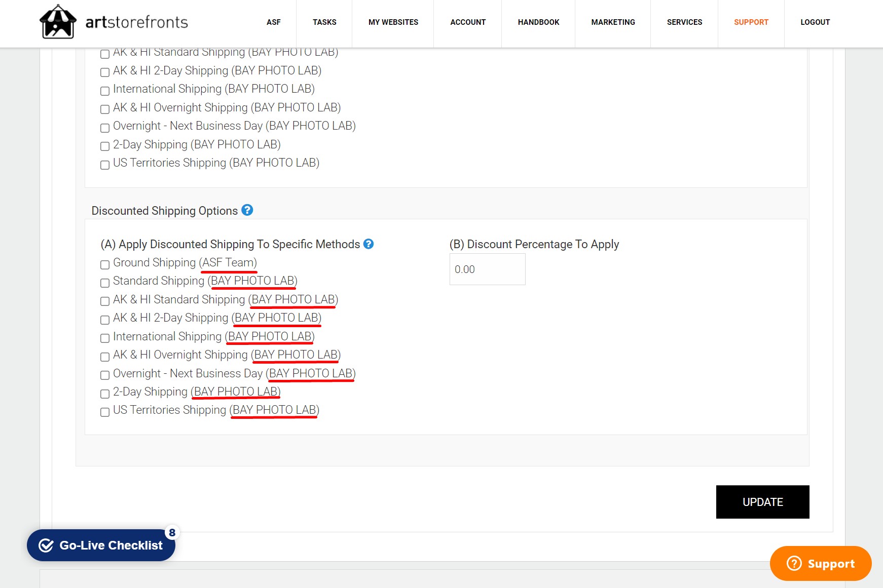The width and height of the screenshot is (883, 588).
Task: Open the TASKS menu
Action: tap(324, 22)
